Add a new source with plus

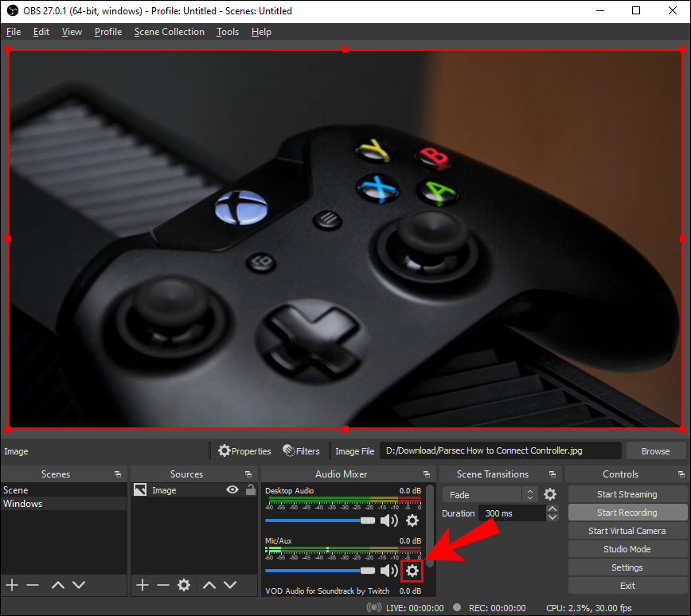click(142, 585)
